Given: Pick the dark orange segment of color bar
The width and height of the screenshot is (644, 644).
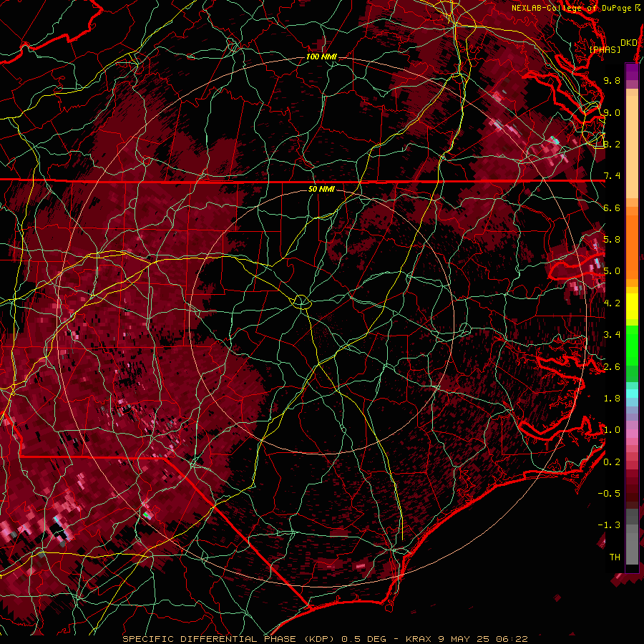Looking at the screenshot, I should pos(632,248).
